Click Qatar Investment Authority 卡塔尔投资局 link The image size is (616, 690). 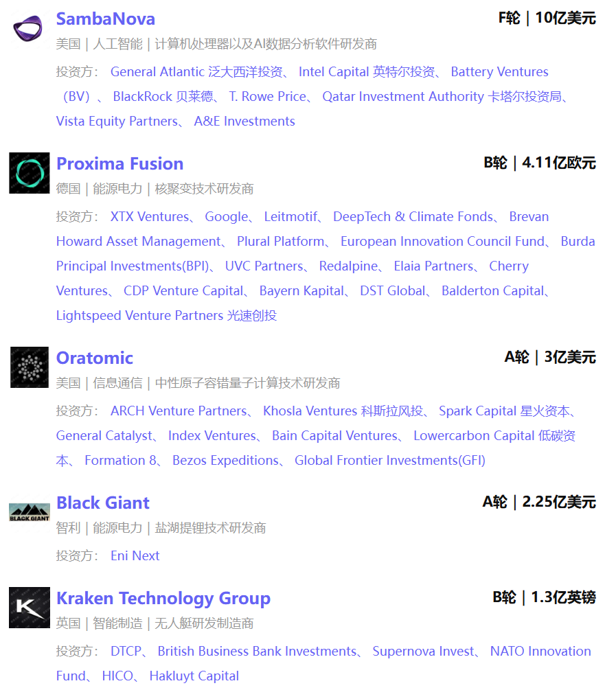[442, 96]
